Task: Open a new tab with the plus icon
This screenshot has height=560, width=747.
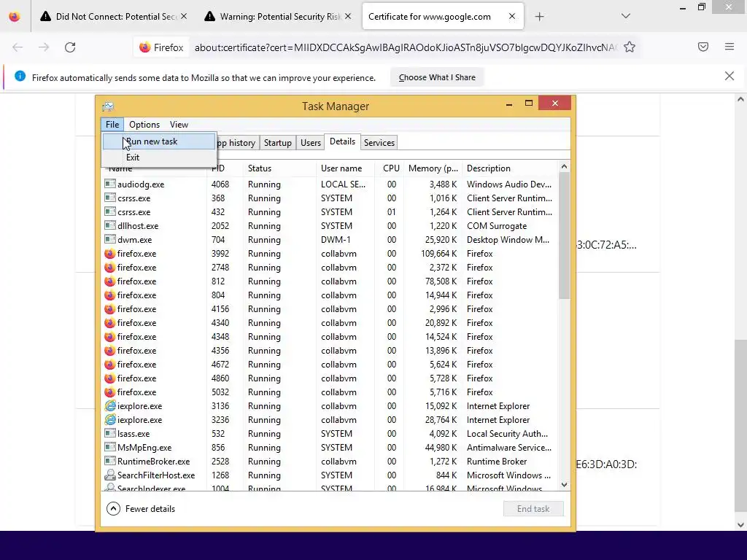Action: point(539,17)
